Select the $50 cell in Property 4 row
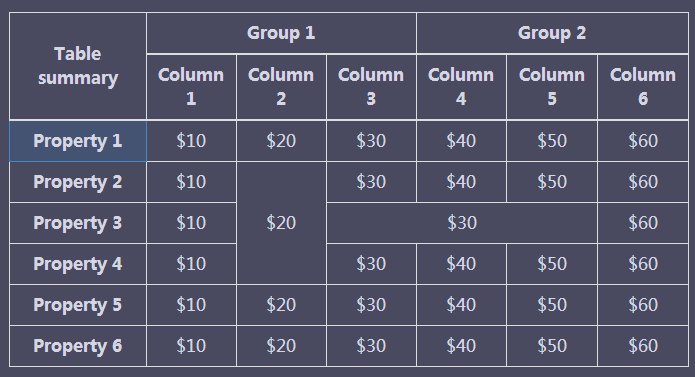Viewport: 695px width, 377px height. 552,264
